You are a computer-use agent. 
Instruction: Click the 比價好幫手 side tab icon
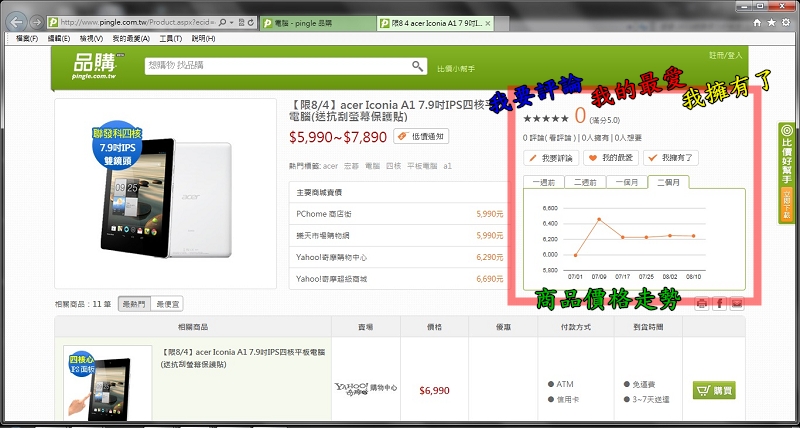[787, 130]
